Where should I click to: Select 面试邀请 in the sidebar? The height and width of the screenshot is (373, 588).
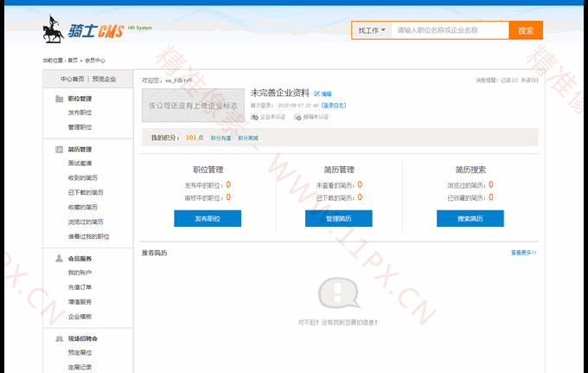(80, 163)
